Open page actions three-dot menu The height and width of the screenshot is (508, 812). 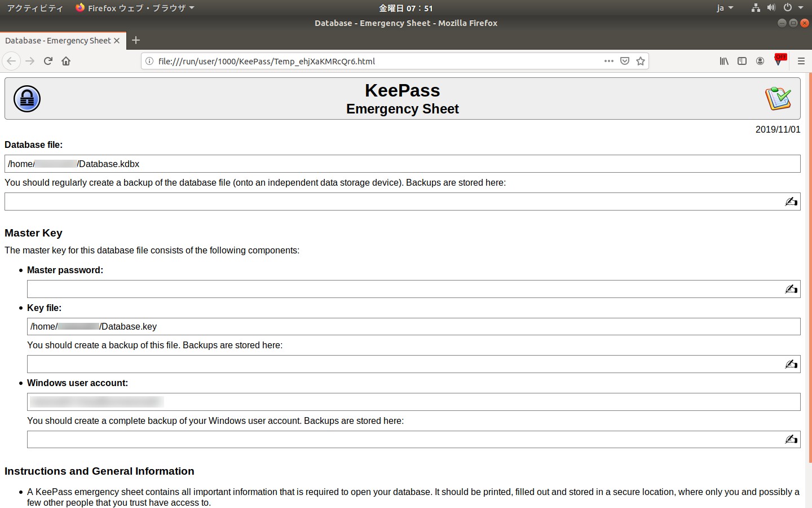point(608,61)
